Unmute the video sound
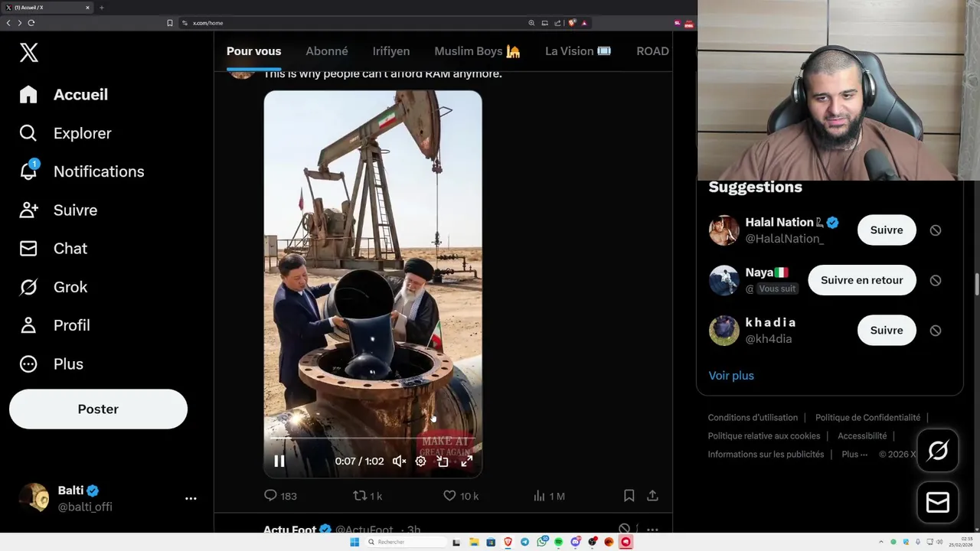Screen dimensions: 980x551 tap(399, 461)
